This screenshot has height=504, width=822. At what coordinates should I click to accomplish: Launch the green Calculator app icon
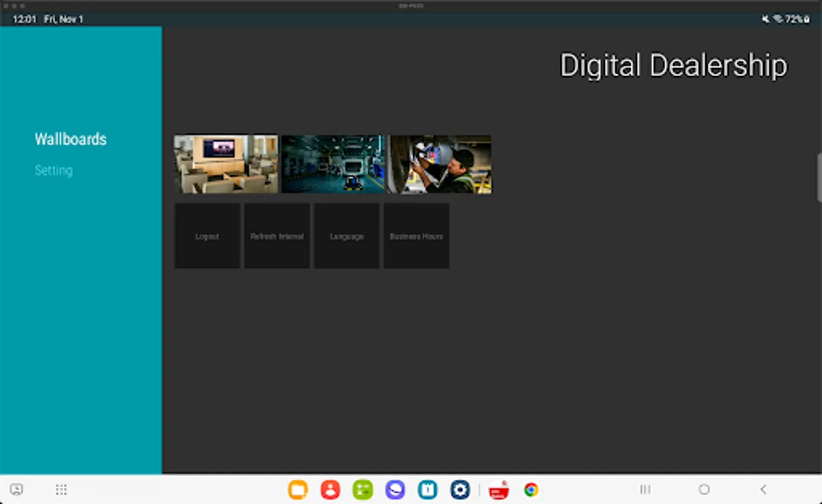coord(363,490)
